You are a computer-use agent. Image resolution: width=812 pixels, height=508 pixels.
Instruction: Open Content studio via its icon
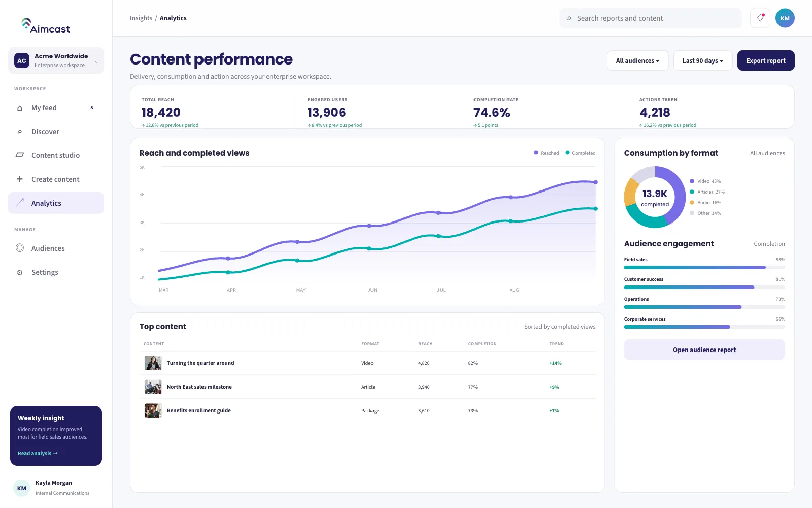20,155
